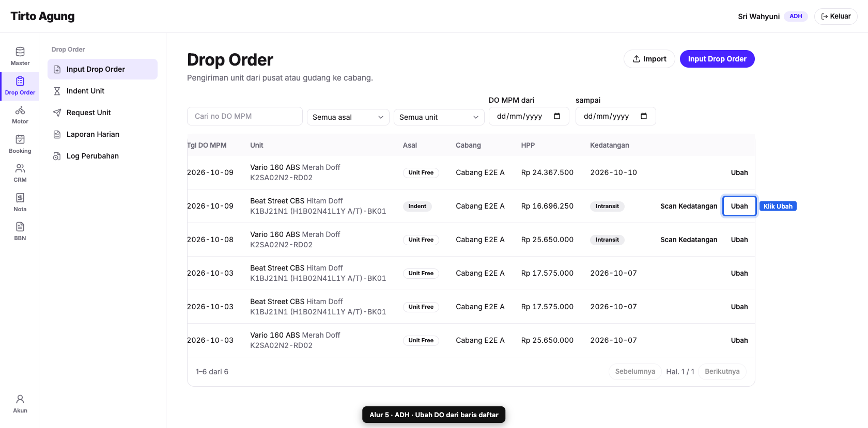Click Ubah on the 2026-10-08 row
Screen dimensions: 868x428
pyautogui.click(x=739, y=240)
